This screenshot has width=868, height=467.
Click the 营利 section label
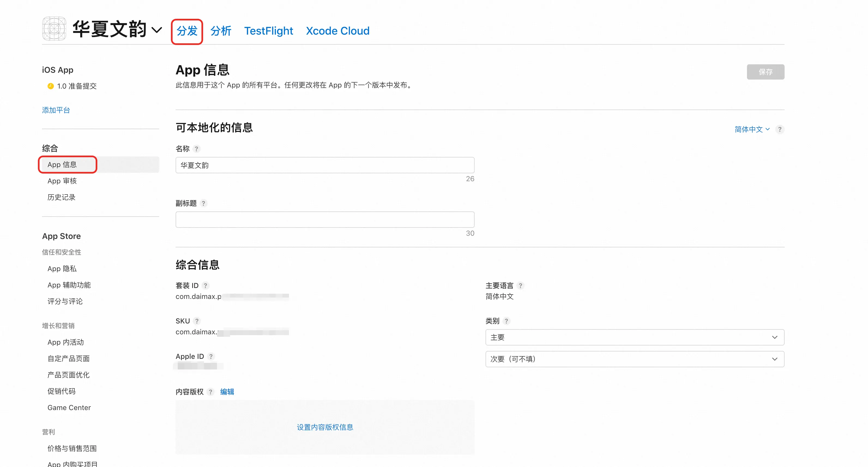(x=49, y=432)
